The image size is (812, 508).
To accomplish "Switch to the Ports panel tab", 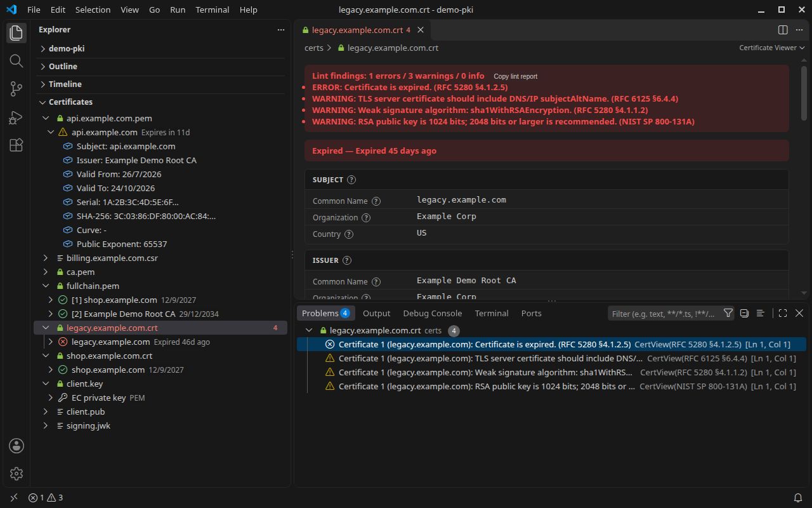I will (x=532, y=313).
